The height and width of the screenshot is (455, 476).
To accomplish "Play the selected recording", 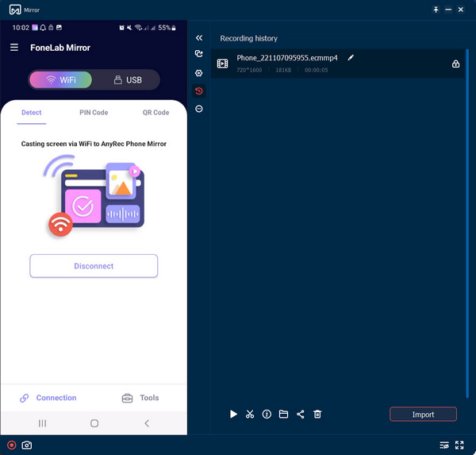I will point(233,414).
